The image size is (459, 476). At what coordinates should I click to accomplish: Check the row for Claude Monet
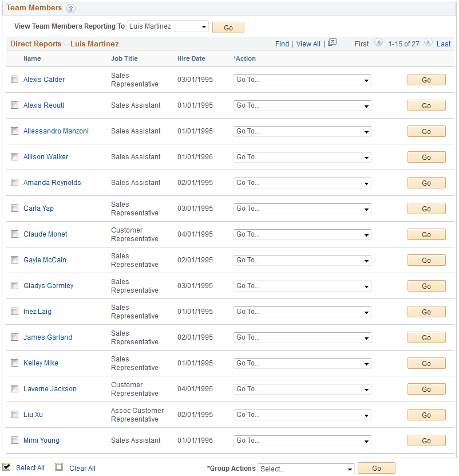[x=14, y=234]
